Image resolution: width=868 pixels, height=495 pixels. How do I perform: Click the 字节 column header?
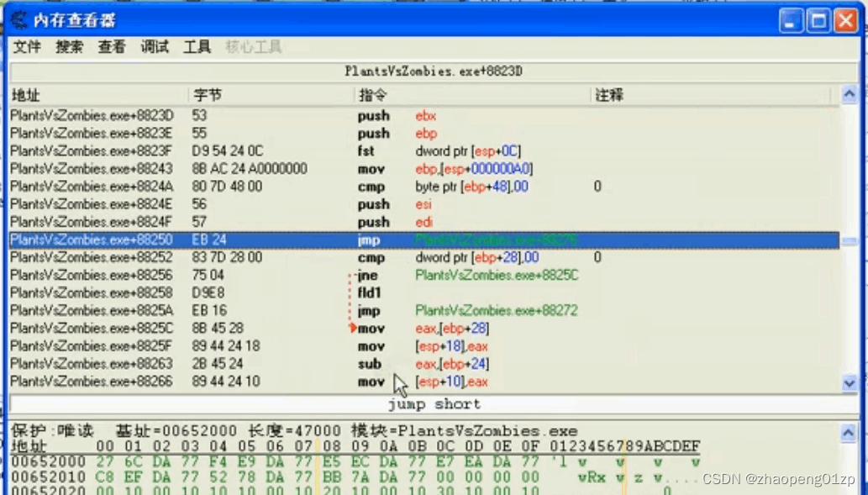[271, 95]
